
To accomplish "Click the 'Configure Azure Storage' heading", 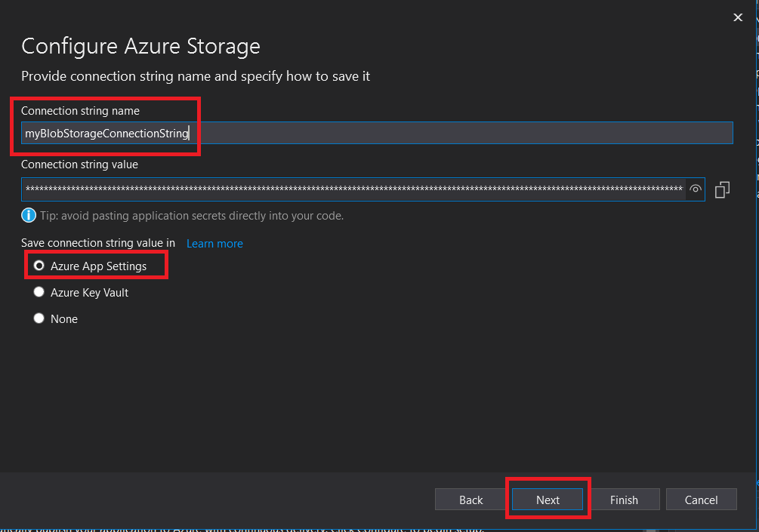I will tap(140, 46).
